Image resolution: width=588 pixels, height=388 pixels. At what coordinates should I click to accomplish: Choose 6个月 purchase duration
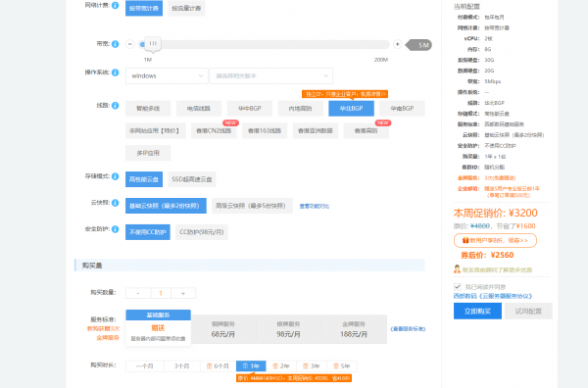(219, 365)
